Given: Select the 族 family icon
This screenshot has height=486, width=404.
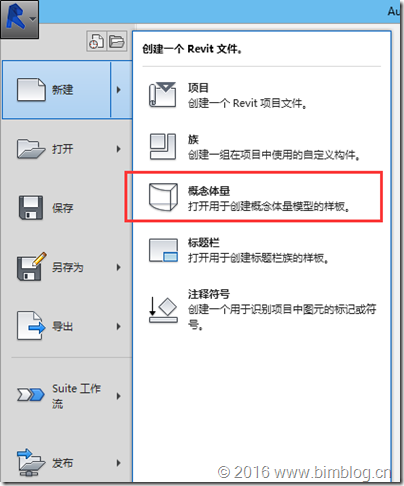Looking at the screenshot, I should click(163, 146).
